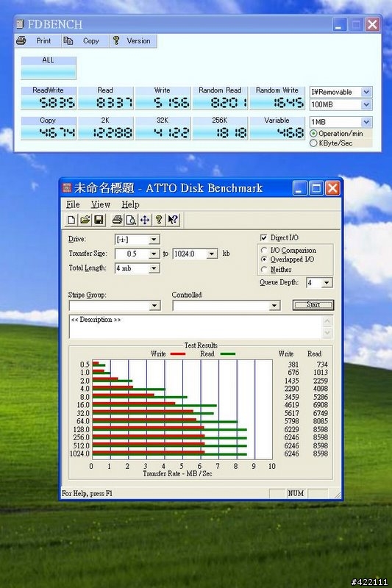Open the Help menu in ATTO
Image resolution: width=392 pixels, height=588 pixels.
pyautogui.click(x=130, y=205)
